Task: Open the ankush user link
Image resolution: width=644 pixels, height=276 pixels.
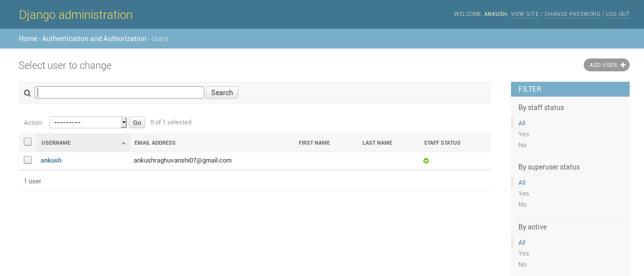Action: (51, 161)
